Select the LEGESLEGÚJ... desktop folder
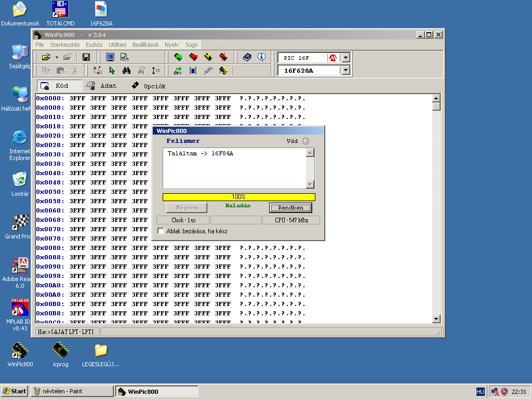Viewport: 532px width, 399px height. pos(101,354)
